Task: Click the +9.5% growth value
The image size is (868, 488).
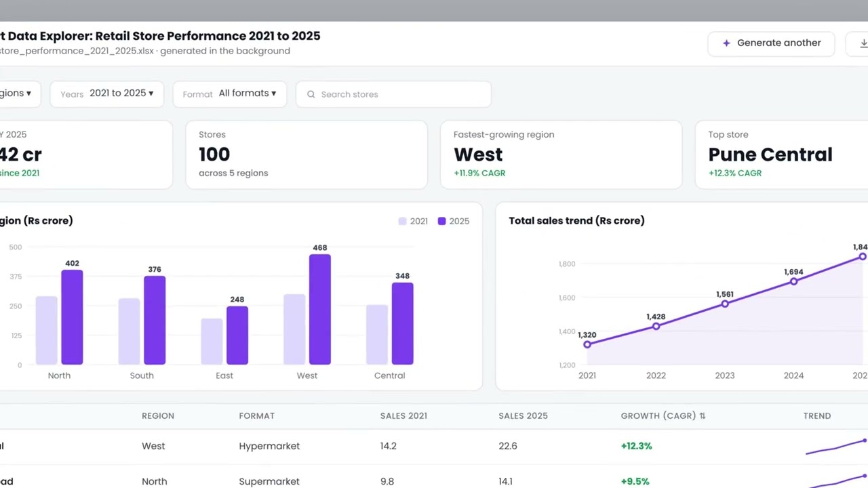Action: [x=635, y=481]
